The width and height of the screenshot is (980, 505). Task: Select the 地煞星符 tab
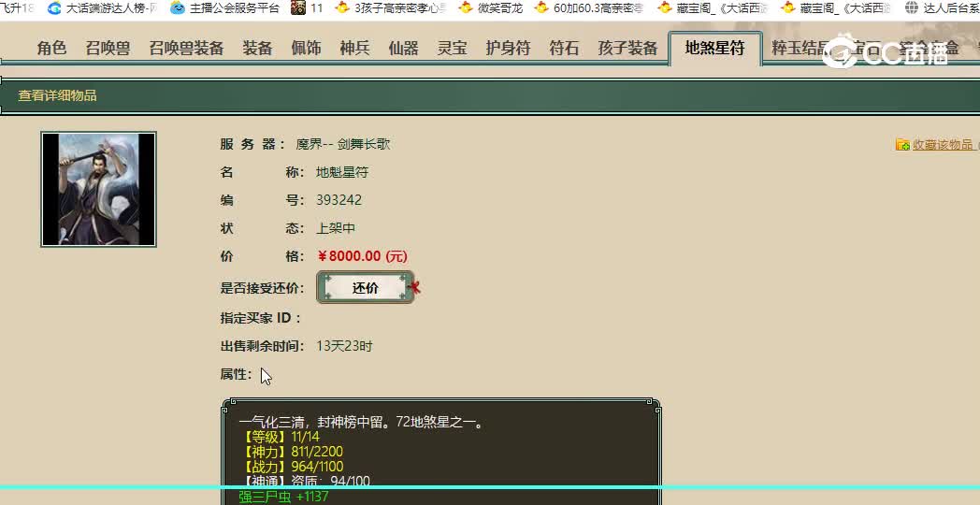pos(715,48)
